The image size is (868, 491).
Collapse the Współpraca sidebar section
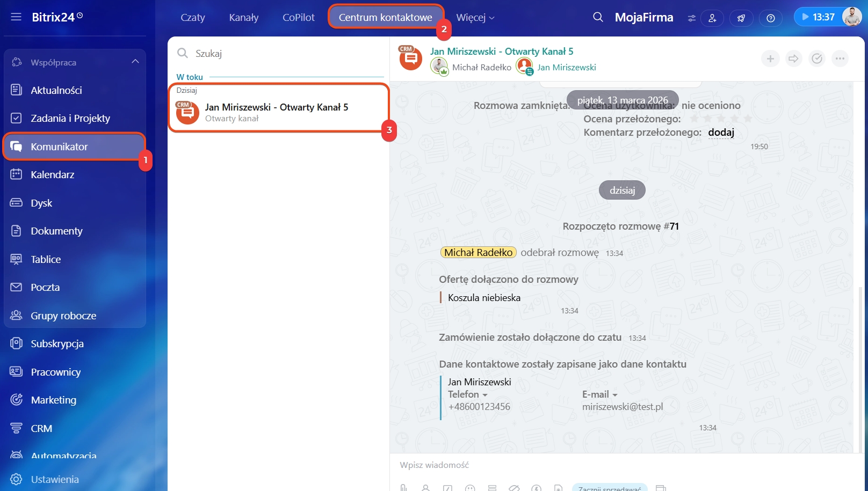click(x=135, y=62)
